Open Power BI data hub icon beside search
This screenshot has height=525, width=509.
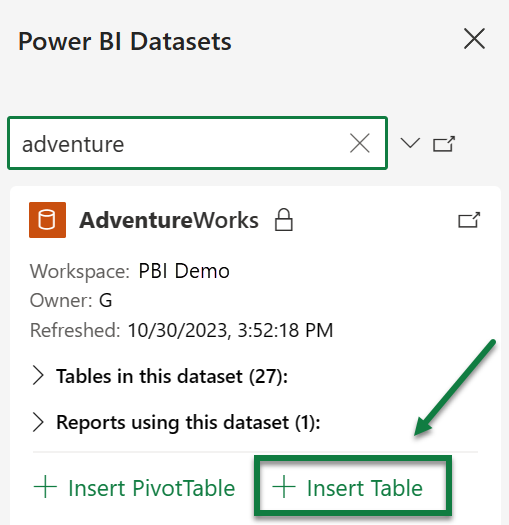pyautogui.click(x=444, y=144)
